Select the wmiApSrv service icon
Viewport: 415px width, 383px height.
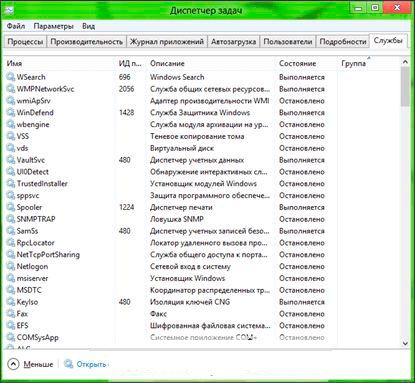click(x=11, y=101)
